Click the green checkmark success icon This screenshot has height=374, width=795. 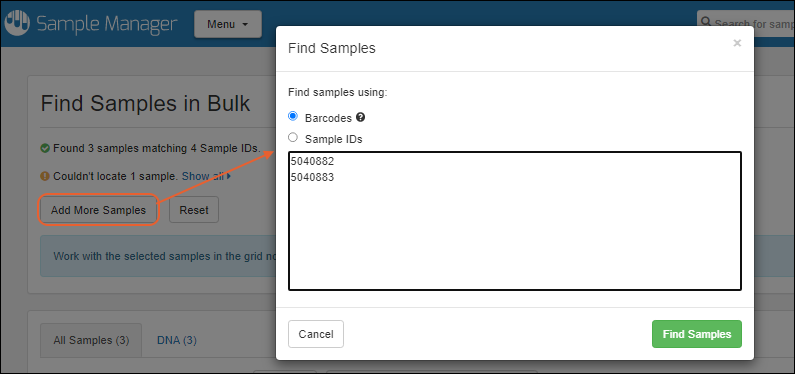click(45, 148)
